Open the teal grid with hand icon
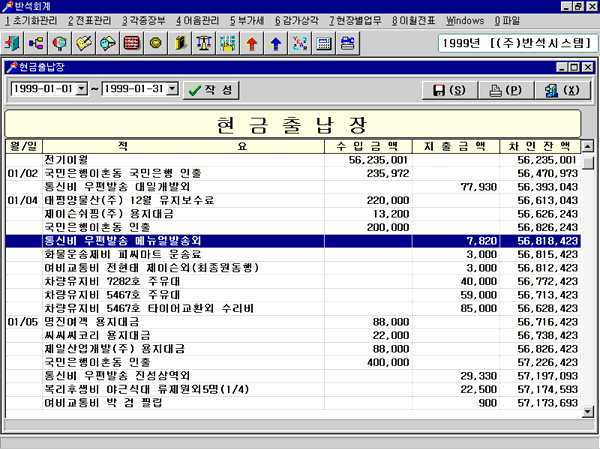Screen dimensions: 600x450 coord(227,43)
